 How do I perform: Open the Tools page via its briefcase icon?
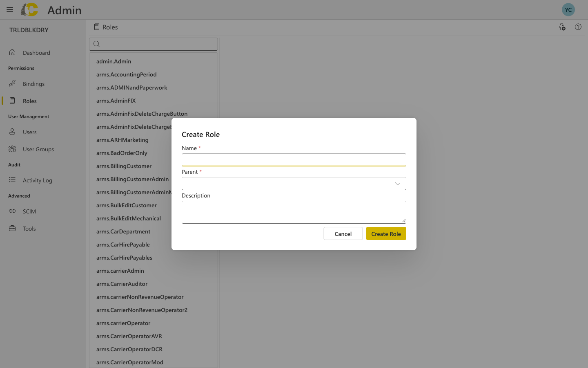(x=12, y=228)
